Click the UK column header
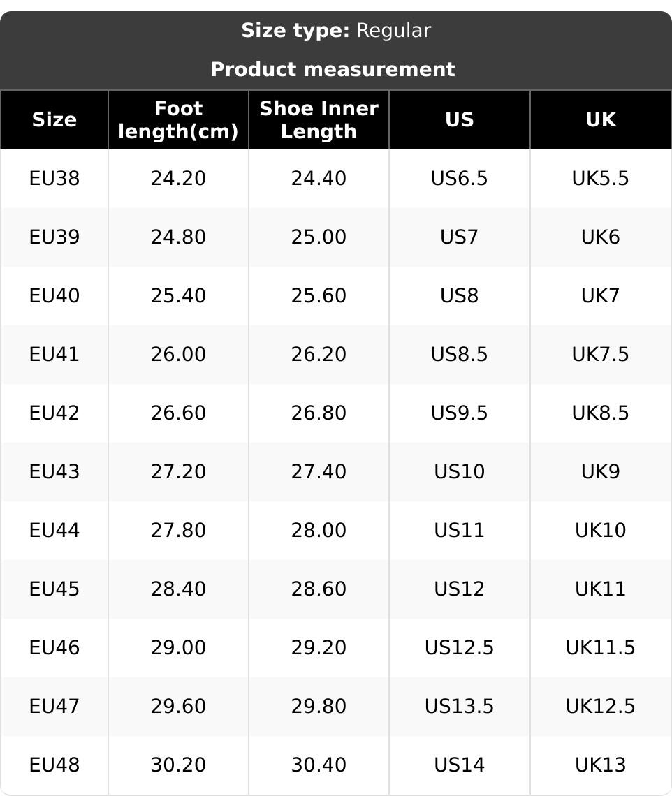This screenshot has width=672, height=796. coord(600,120)
